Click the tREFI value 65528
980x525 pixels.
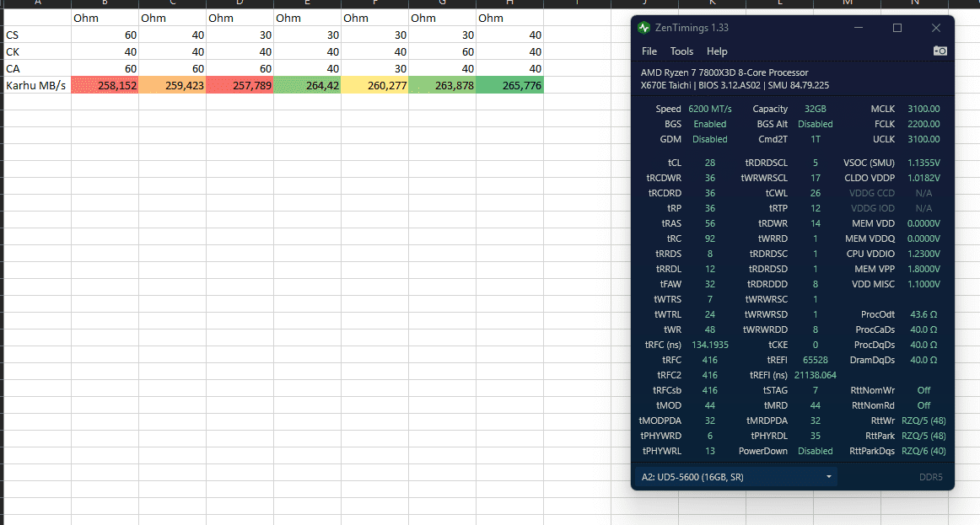click(815, 360)
